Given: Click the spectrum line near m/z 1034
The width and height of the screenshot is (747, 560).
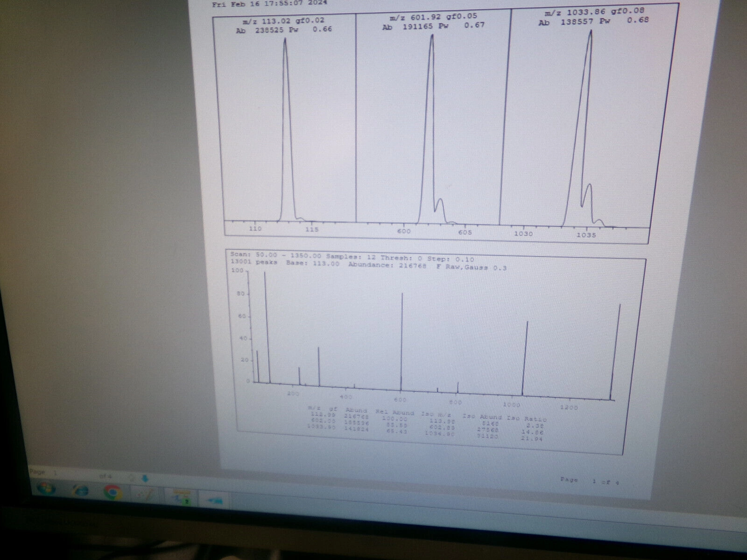Looking at the screenshot, I should pyautogui.click(x=525, y=358).
